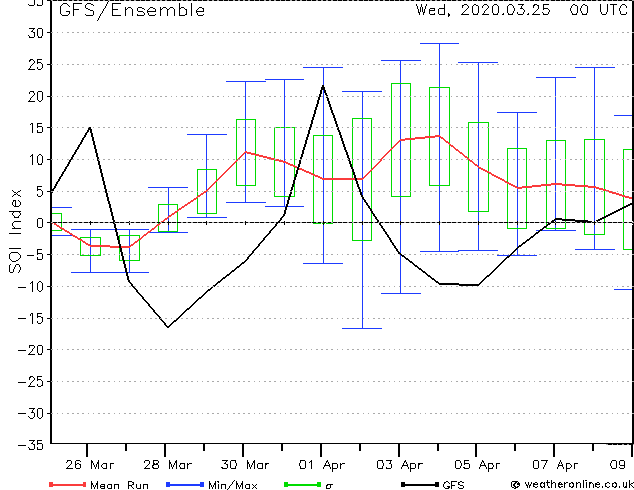Click the red Mean Run legend line
Screen dimensions: 634x490
click(x=68, y=484)
